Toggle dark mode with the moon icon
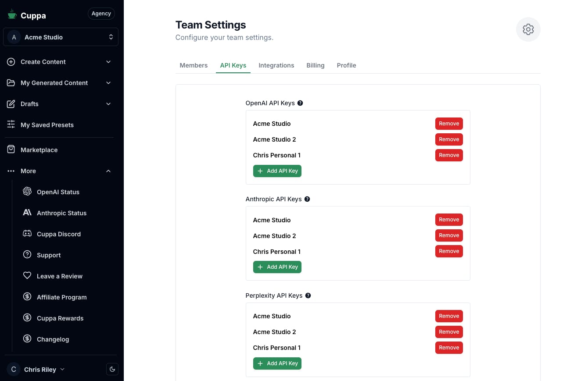Screen dimensions: 588x381 click(x=112, y=369)
